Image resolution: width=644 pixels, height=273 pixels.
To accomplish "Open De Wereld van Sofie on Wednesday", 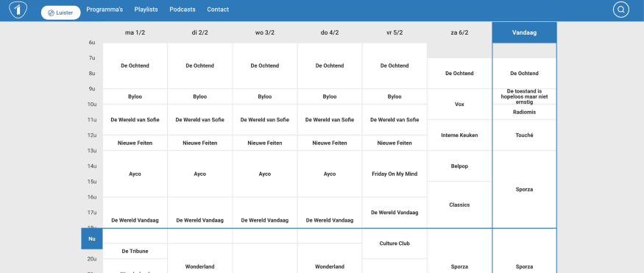I will 265,119.
